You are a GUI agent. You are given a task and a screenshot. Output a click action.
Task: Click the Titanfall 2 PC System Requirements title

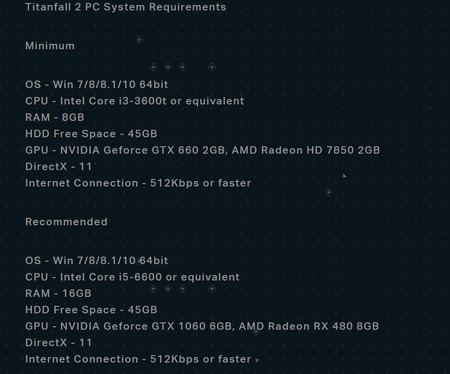(x=126, y=7)
